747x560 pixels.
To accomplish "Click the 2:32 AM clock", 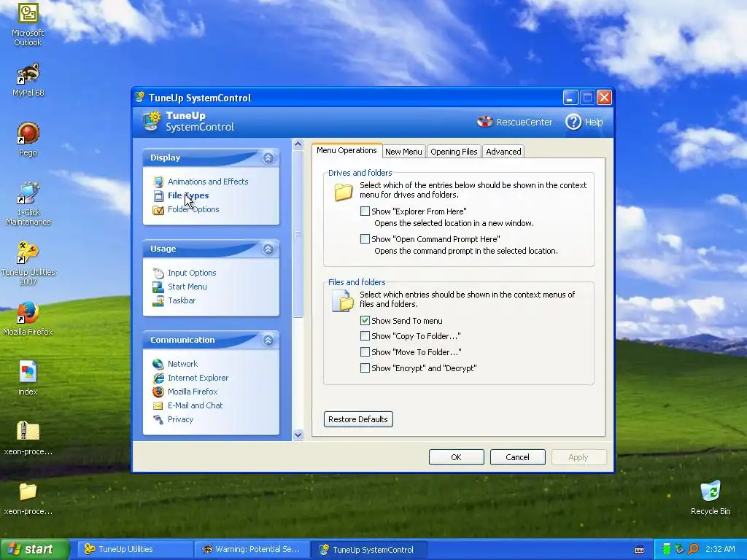I will 720,549.
